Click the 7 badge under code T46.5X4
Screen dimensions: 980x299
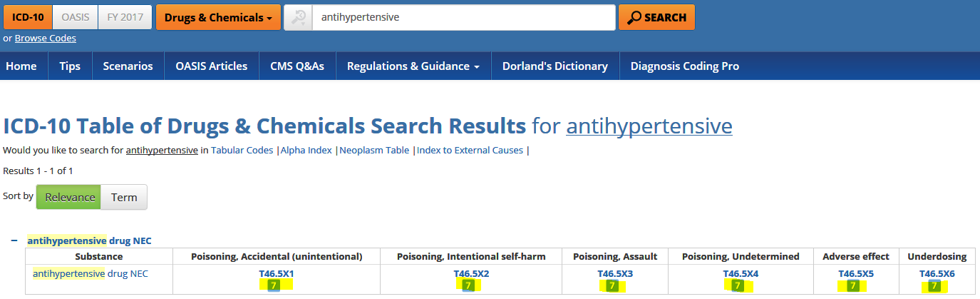coord(738,286)
